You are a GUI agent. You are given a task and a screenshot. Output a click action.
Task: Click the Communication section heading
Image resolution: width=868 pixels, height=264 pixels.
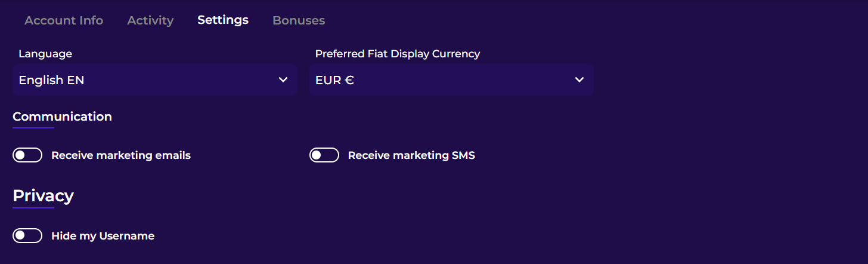pos(62,116)
